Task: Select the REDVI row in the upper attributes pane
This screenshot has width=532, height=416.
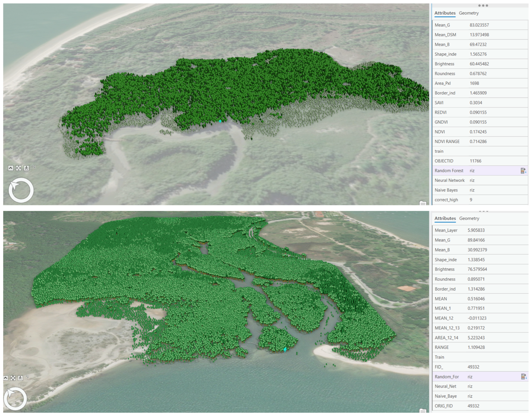Action: (x=480, y=112)
